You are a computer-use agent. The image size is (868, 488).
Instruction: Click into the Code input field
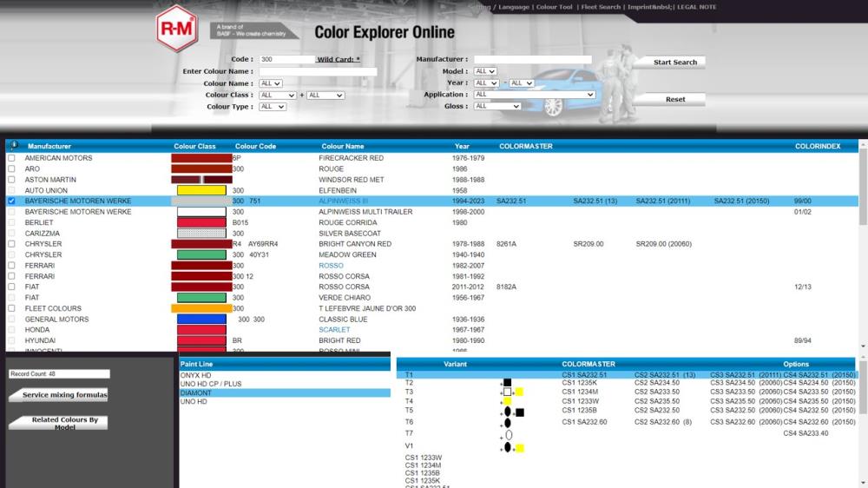pyautogui.click(x=286, y=59)
